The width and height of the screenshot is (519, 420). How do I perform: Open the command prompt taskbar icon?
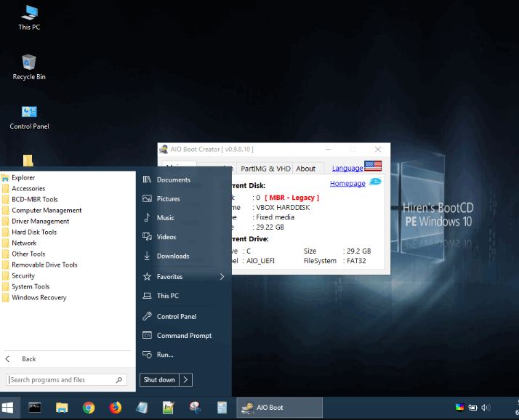pyautogui.click(x=35, y=408)
